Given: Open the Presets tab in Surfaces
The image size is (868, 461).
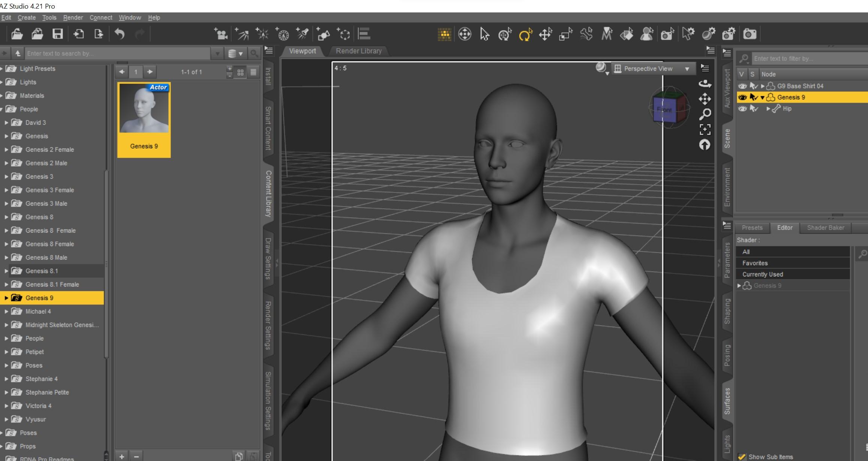Looking at the screenshot, I should coord(752,228).
